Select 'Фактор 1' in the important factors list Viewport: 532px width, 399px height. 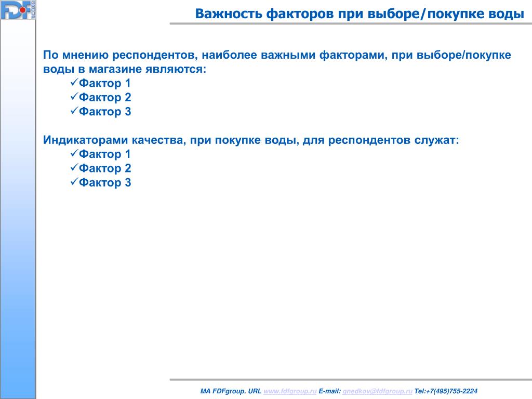click(x=104, y=83)
